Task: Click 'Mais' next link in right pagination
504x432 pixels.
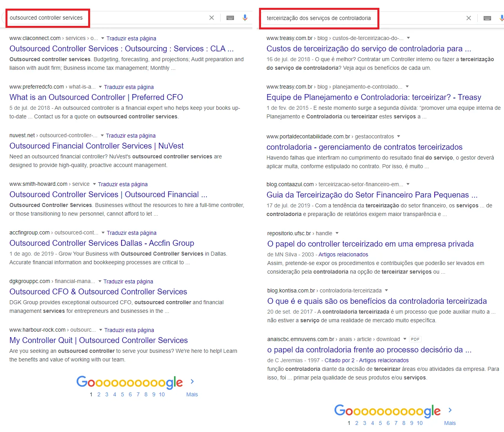Action: tap(450, 423)
